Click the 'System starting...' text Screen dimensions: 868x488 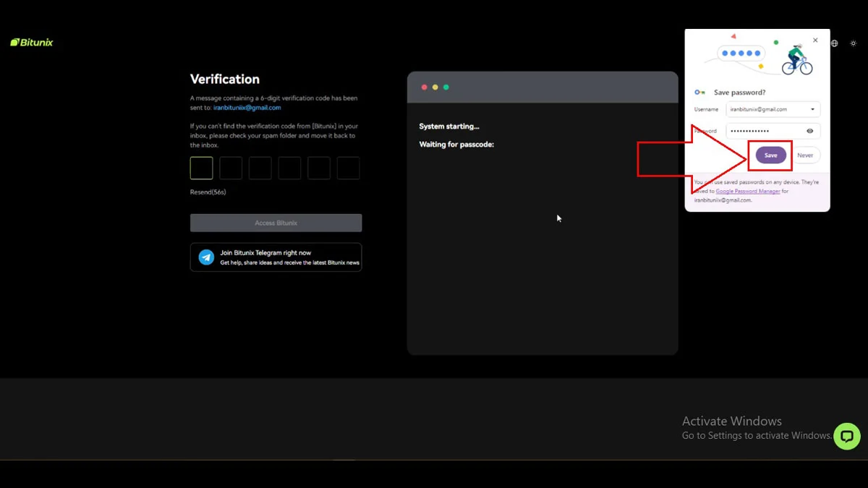[x=449, y=127]
